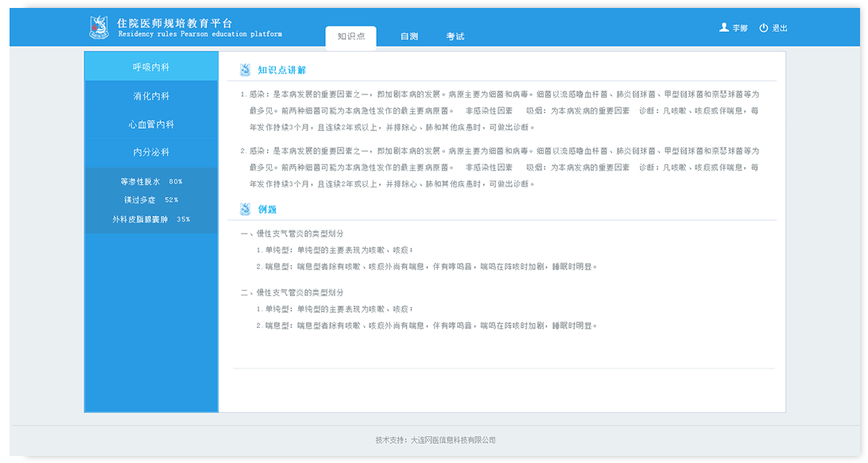Click the 知识点讲解 section heading
The width and height of the screenshot is (868, 463).
click(x=281, y=70)
